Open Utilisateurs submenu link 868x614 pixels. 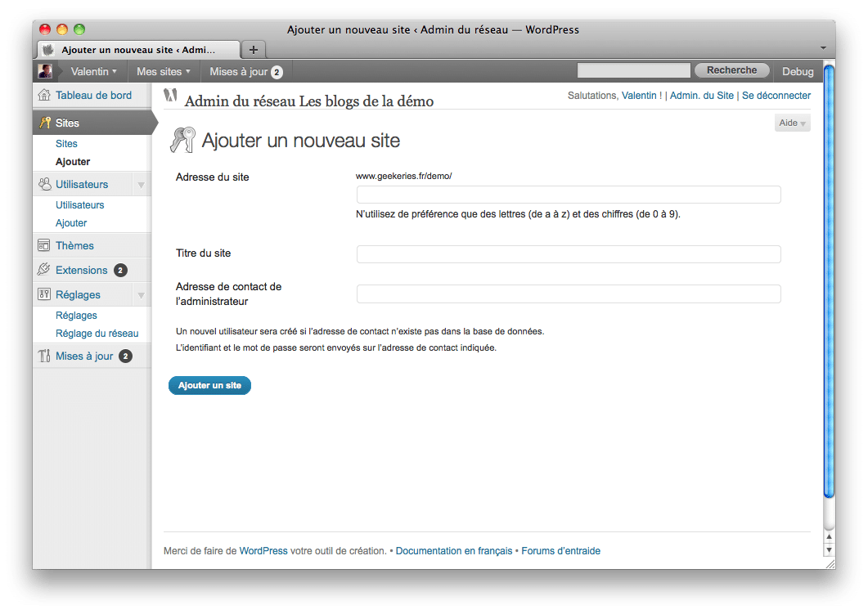tap(79, 204)
